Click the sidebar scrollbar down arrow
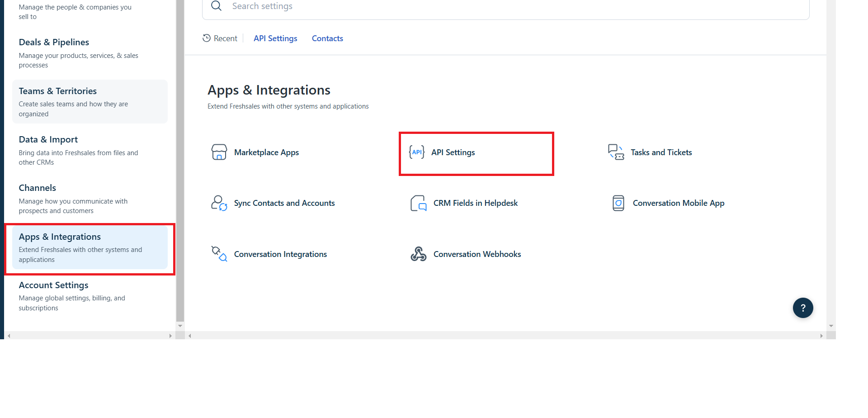This screenshot has height=418, width=868. coord(180,326)
